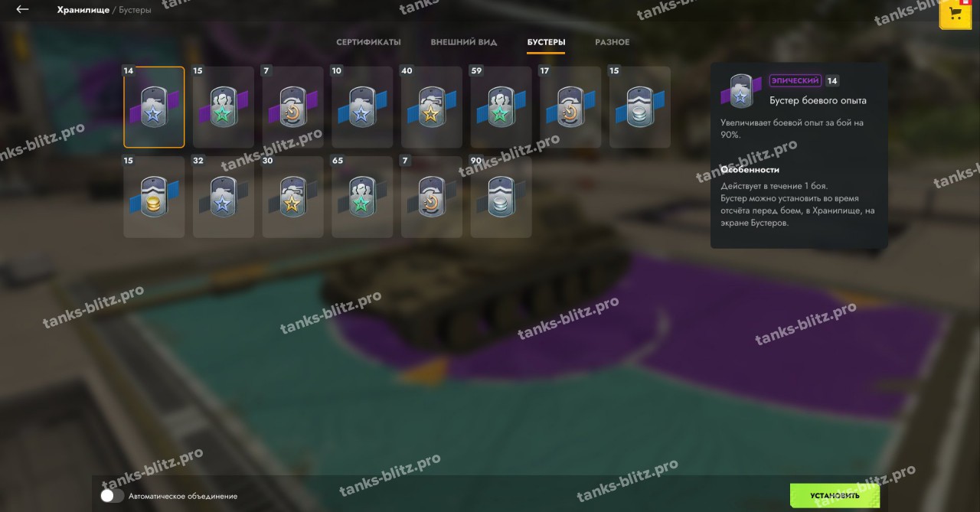Open the Внешний вид tab
The height and width of the screenshot is (512, 980).
point(463,42)
